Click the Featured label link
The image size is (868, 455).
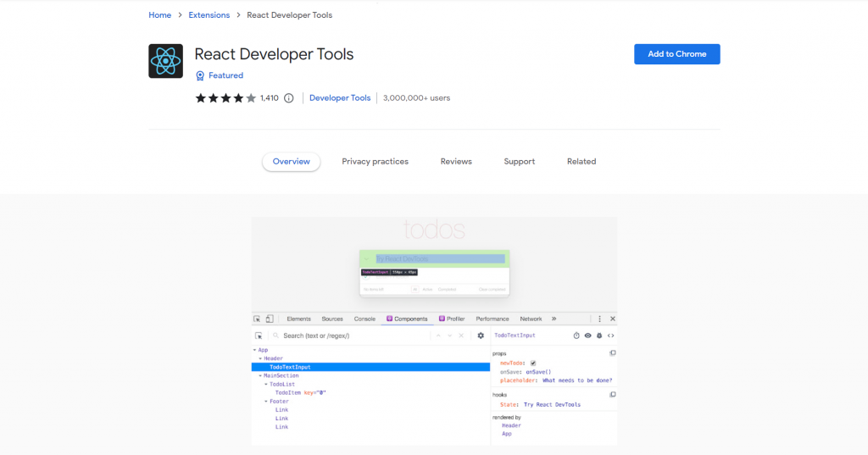(x=225, y=75)
